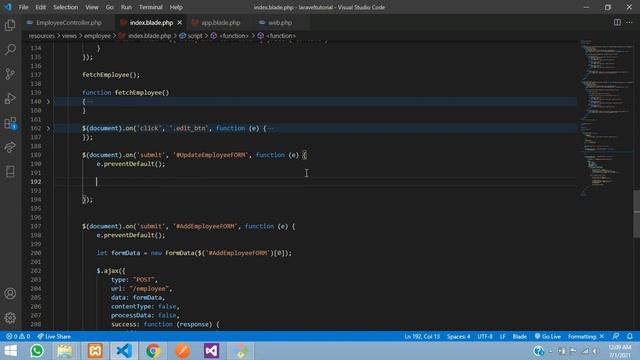Open the File menu
Viewport: 640px width, 360px height.
[23, 7]
